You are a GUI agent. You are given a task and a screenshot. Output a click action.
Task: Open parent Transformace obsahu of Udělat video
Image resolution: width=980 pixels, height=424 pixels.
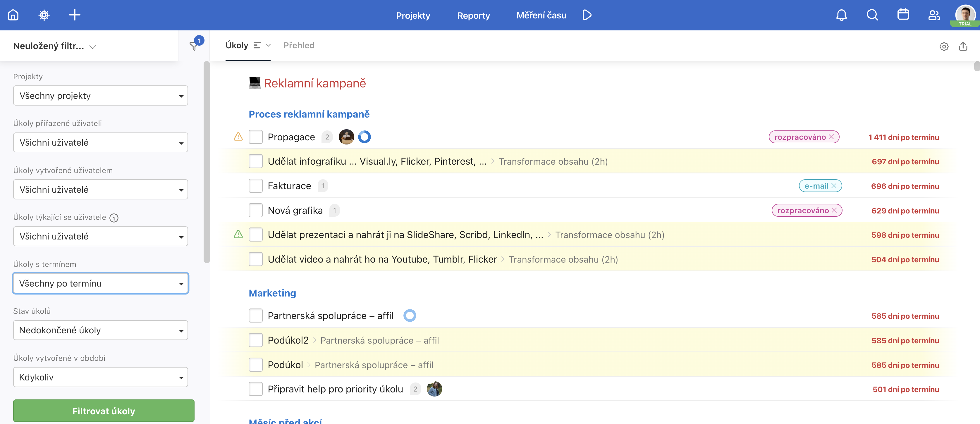pyautogui.click(x=563, y=259)
